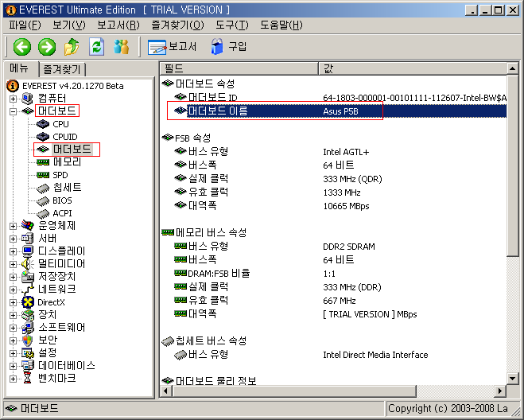The height and width of the screenshot is (420, 524).
Task: Expand the 네트워크 tree node
Action: point(13,290)
